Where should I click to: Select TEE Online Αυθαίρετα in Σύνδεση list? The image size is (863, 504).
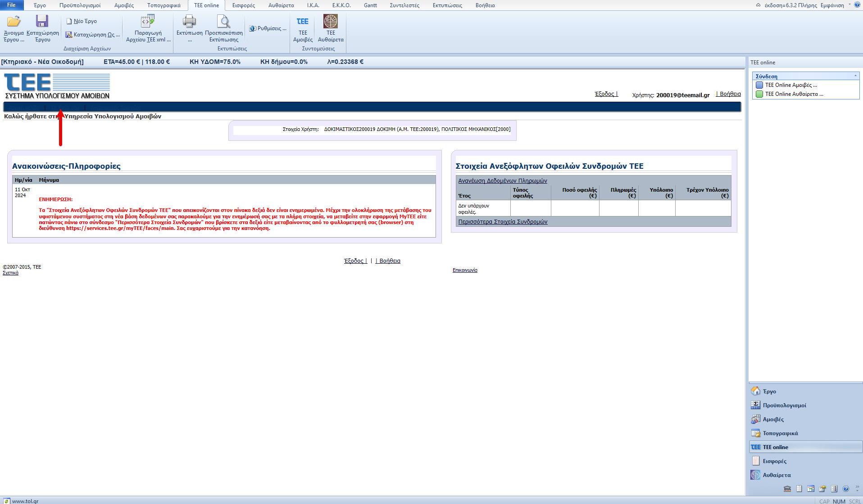point(794,94)
